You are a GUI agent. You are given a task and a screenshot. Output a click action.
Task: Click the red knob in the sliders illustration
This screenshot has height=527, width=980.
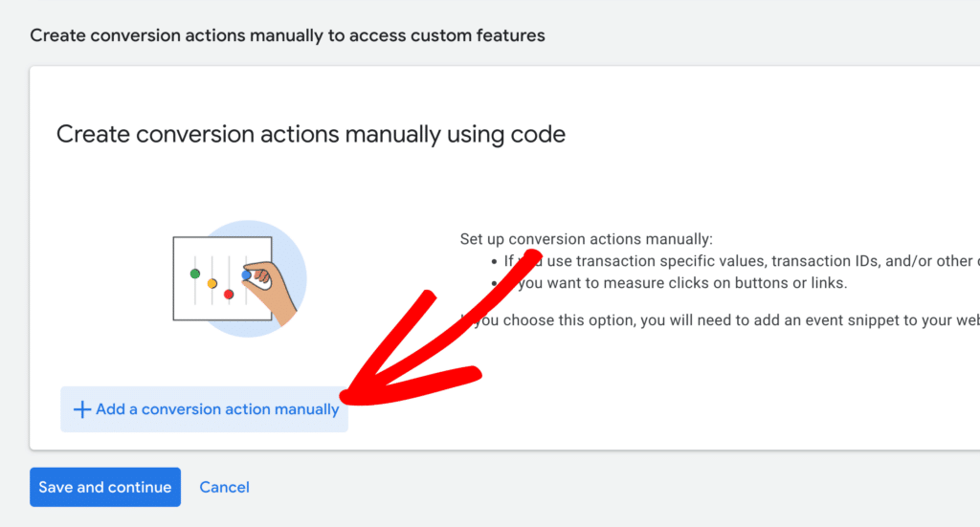coord(229,294)
